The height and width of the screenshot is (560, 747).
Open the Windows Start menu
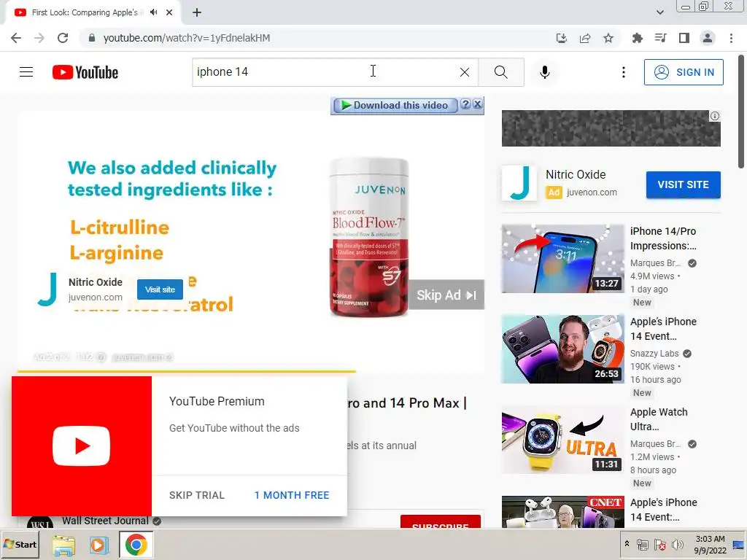(x=20, y=544)
